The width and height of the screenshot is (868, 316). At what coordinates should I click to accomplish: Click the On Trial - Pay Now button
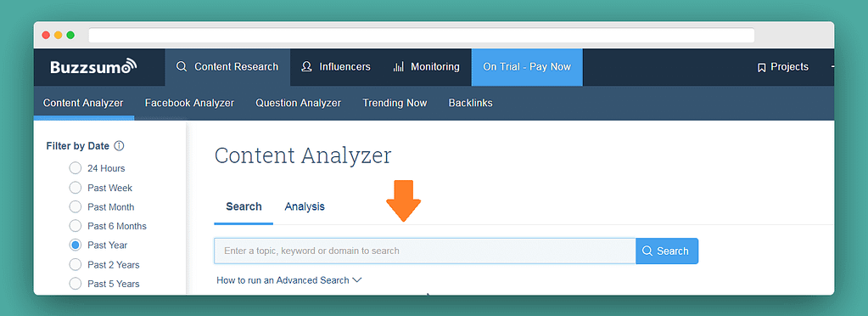pyautogui.click(x=527, y=67)
